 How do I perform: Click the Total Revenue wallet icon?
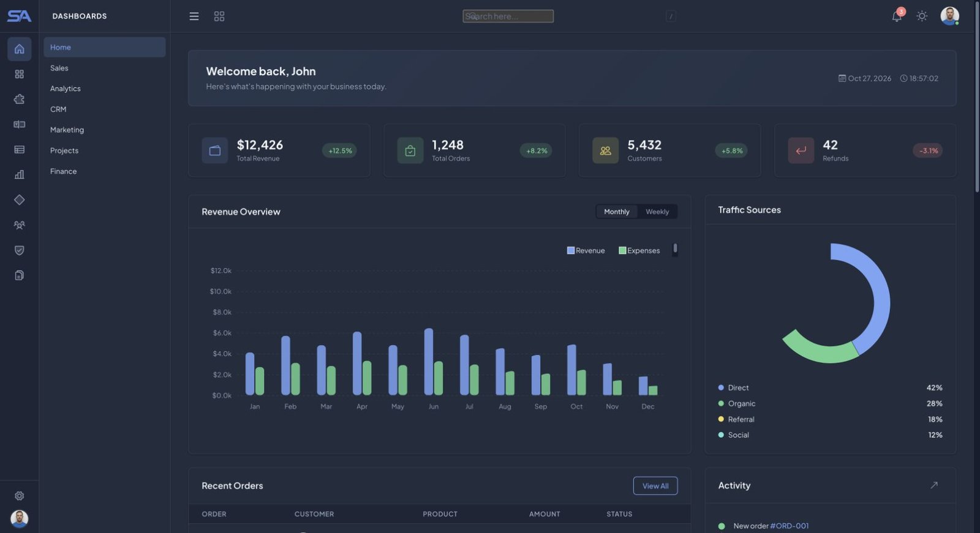pyautogui.click(x=215, y=151)
